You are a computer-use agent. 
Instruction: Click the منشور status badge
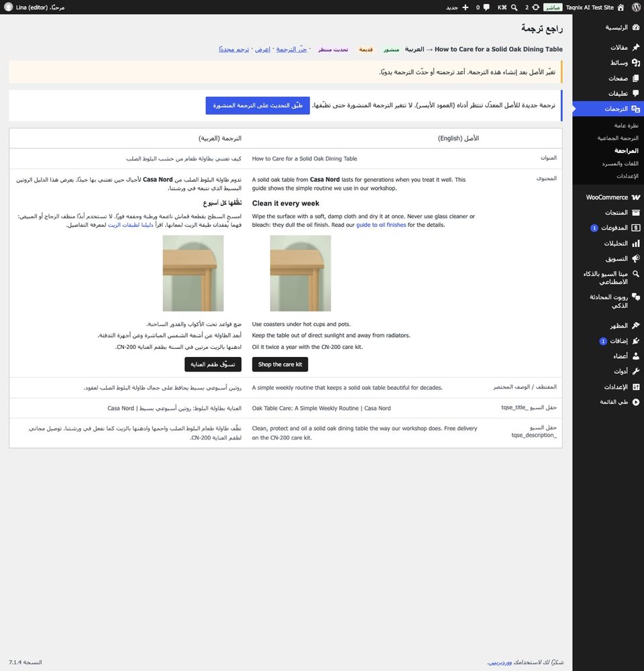click(391, 49)
